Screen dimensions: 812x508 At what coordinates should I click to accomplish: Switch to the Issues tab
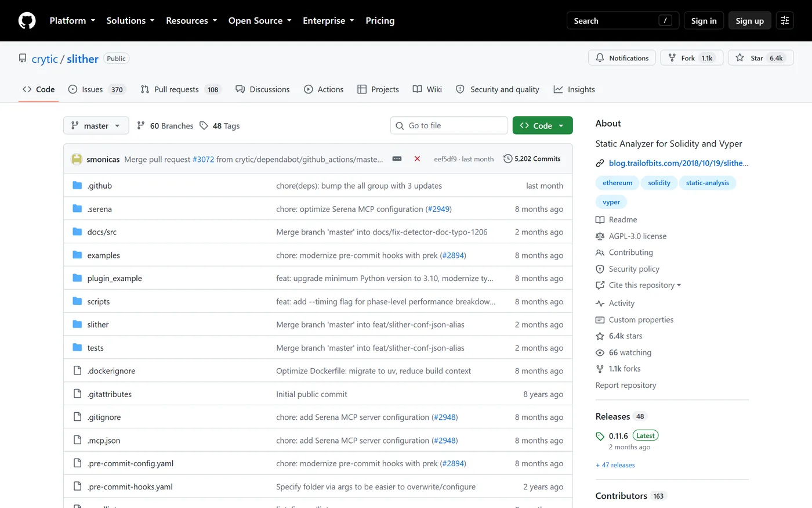point(97,89)
